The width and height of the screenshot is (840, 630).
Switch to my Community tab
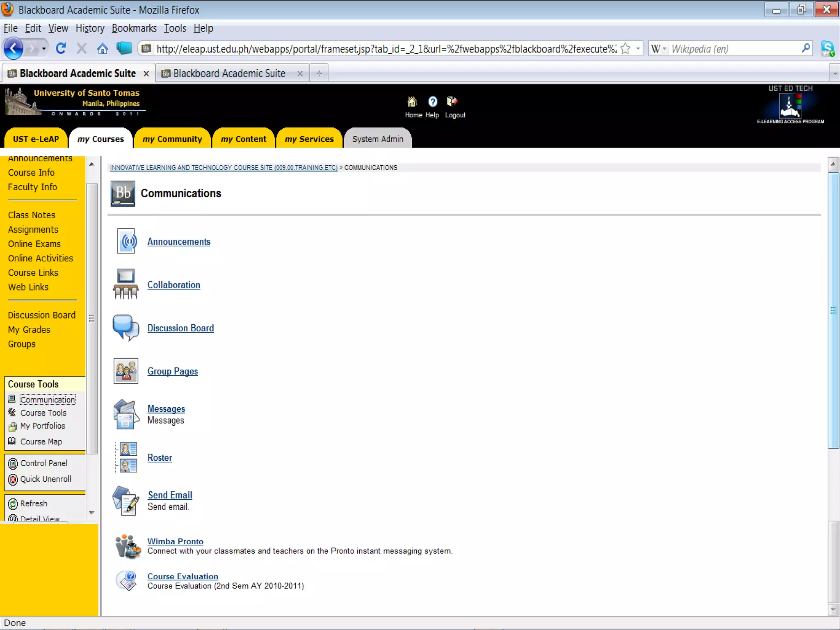coord(172,139)
